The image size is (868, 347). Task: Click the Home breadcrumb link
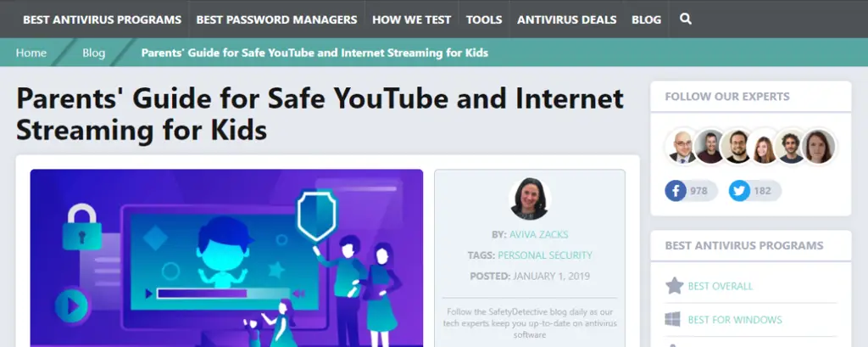coord(31,53)
